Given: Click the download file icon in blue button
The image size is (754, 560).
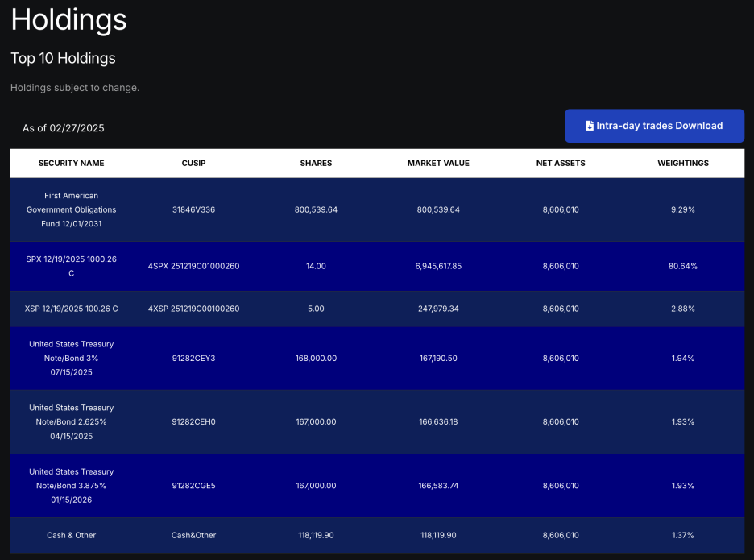Looking at the screenshot, I should click(589, 126).
